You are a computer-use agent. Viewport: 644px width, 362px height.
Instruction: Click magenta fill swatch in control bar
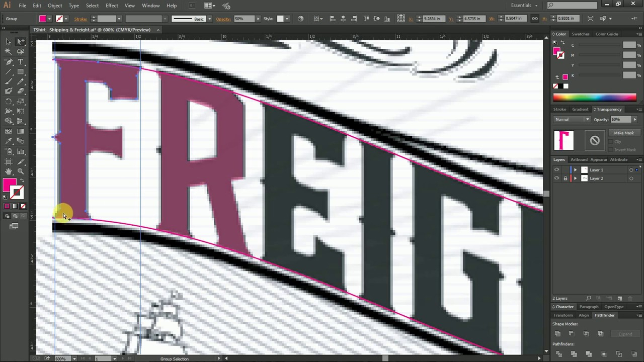point(43,19)
